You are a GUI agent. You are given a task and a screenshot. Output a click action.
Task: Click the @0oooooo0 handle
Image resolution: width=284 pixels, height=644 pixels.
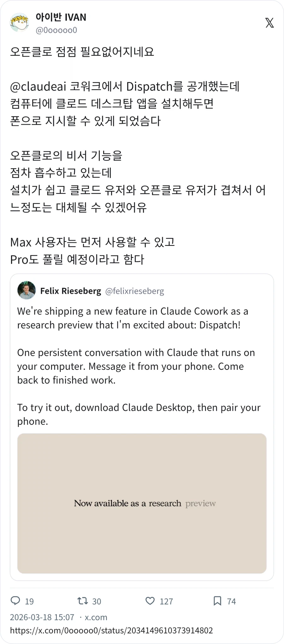point(56,30)
